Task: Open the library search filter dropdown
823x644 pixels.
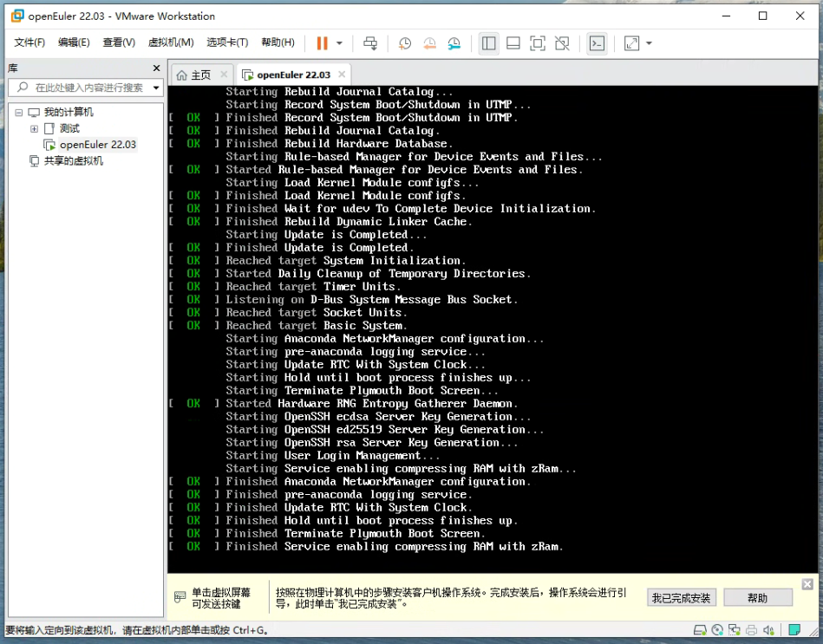Action: click(156, 88)
